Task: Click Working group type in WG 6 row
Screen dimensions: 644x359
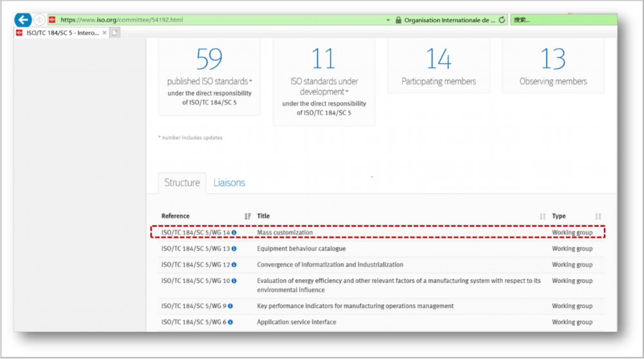Action: 572,322
